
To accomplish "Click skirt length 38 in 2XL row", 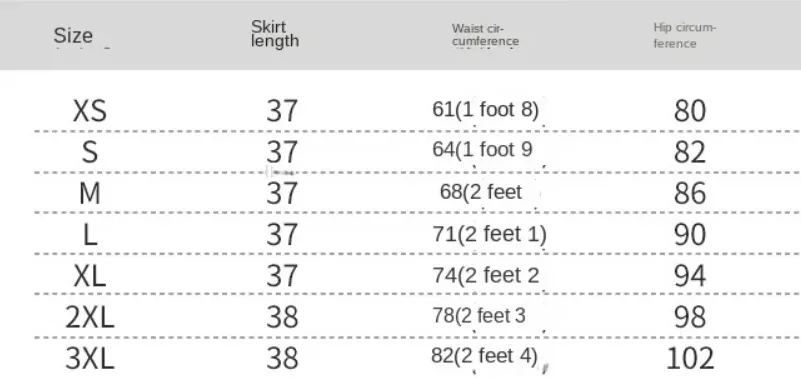I will click(x=282, y=318).
